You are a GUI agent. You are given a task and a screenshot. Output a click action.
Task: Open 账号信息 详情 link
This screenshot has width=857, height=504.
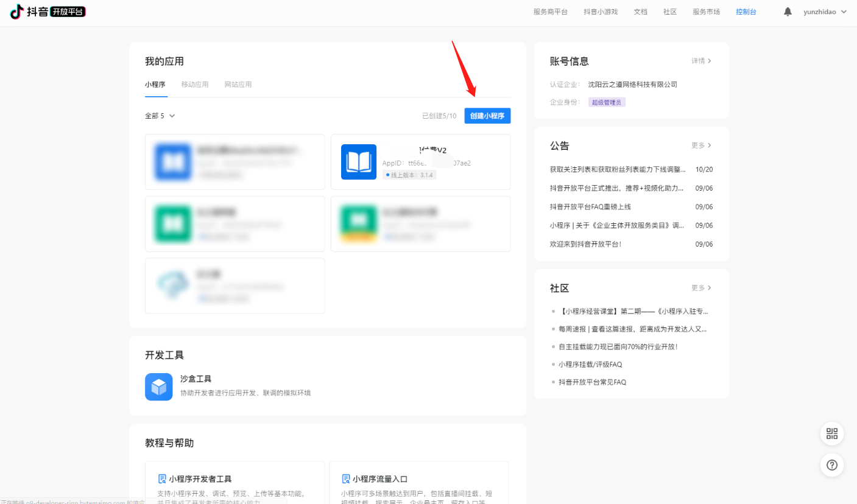coord(701,61)
